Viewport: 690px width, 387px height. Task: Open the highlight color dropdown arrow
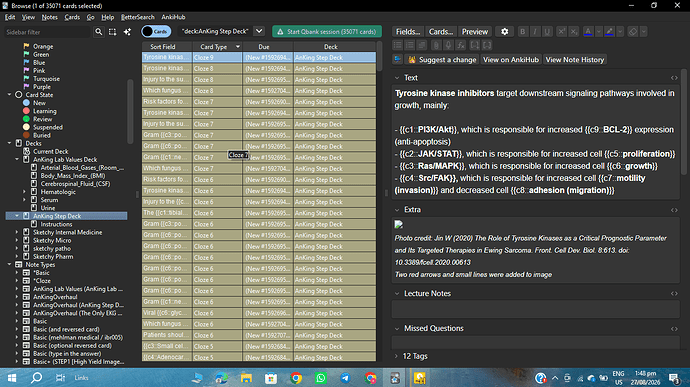(x=620, y=32)
